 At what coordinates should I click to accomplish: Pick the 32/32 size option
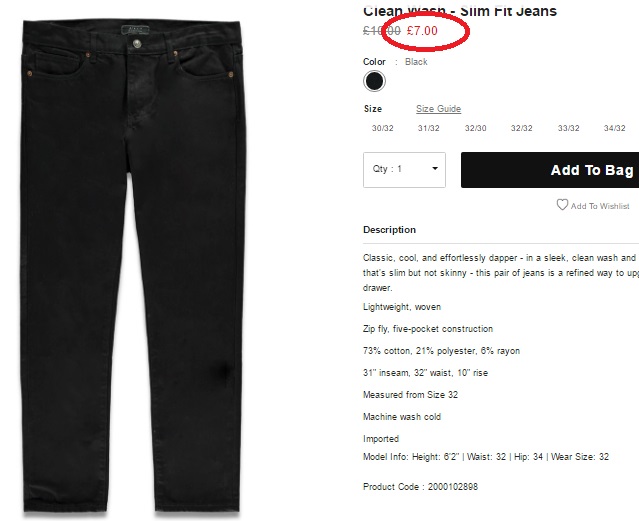tap(521, 128)
